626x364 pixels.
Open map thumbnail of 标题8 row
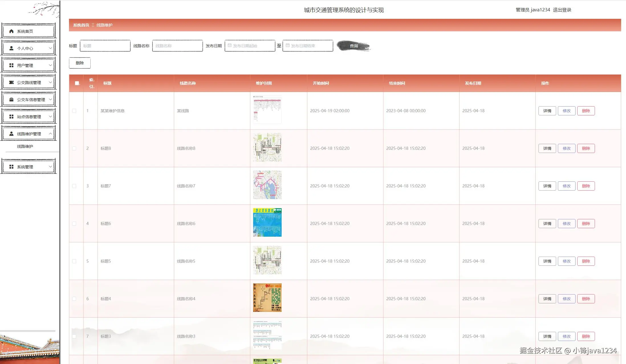(267, 147)
